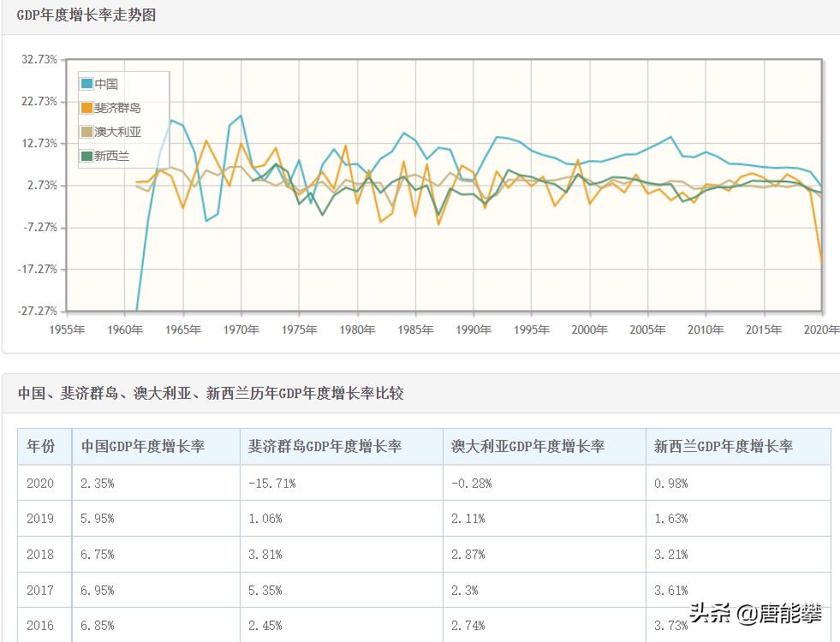
Task: Select the 2016 row year cell
Action: 40,625
